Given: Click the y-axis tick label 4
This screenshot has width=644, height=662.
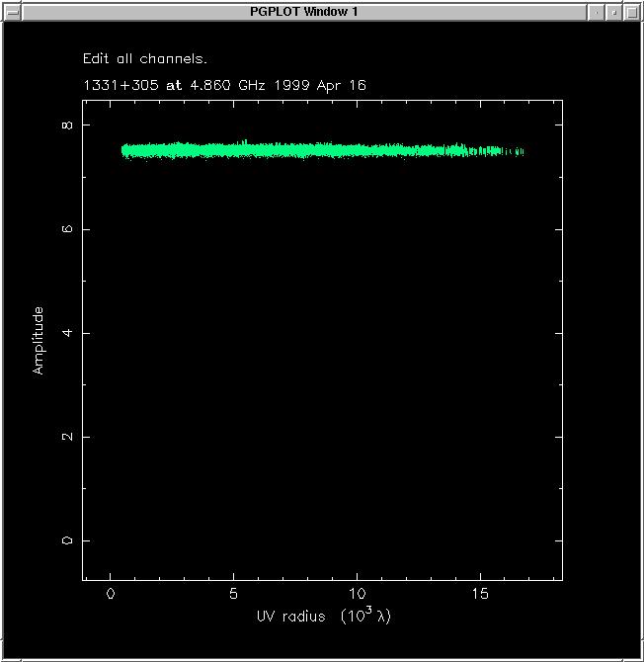Looking at the screenshot, I should click(68, 333).
